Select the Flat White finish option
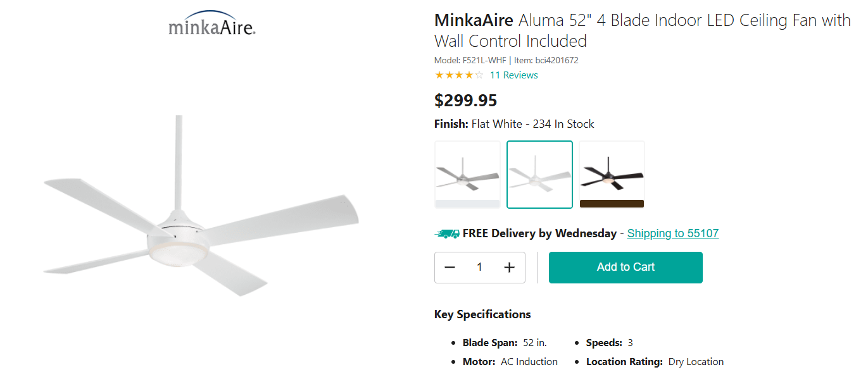The width and height of the screenshot is (868, 384). (x=539, y=174)
